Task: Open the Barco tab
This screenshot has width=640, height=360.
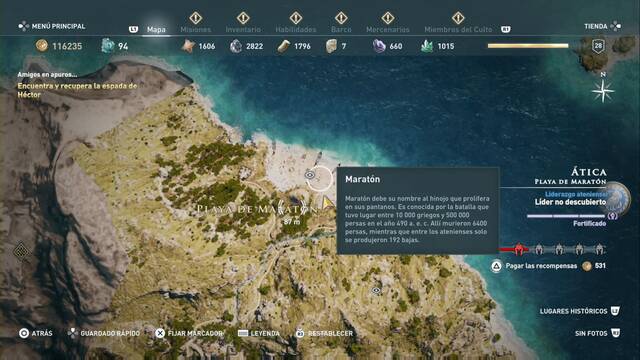Action: (341, 29)
